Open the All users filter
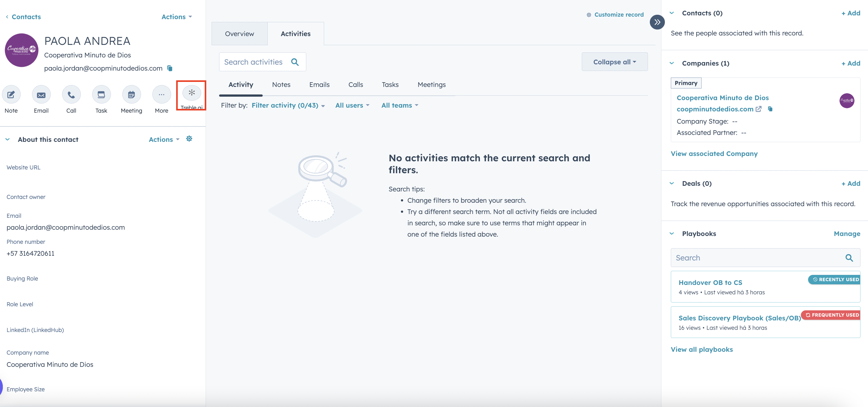This screenshot has width=868, height=407. pyautogui.click(x=352, y=105)
